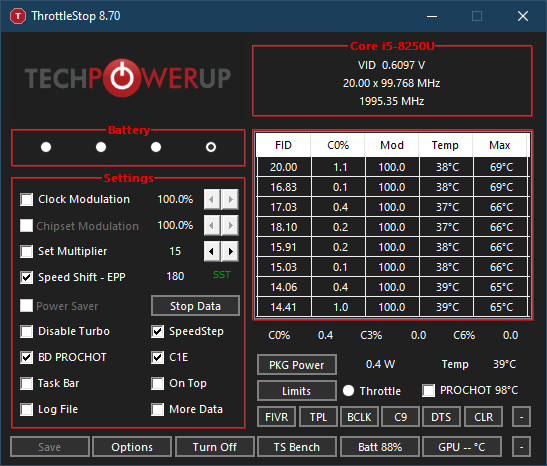
Task: Click the green SST indicator
Action: (x=222, y=275)
